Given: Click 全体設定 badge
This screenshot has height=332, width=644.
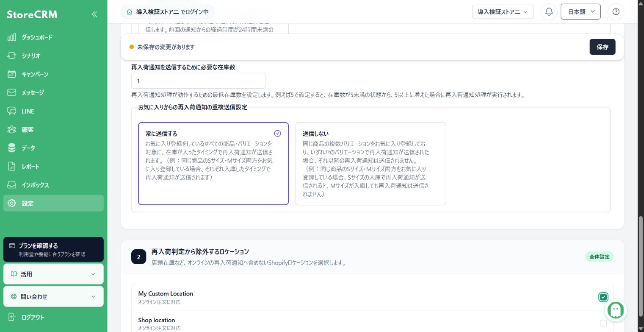Looking at the screenshot, I should [599, 257].
